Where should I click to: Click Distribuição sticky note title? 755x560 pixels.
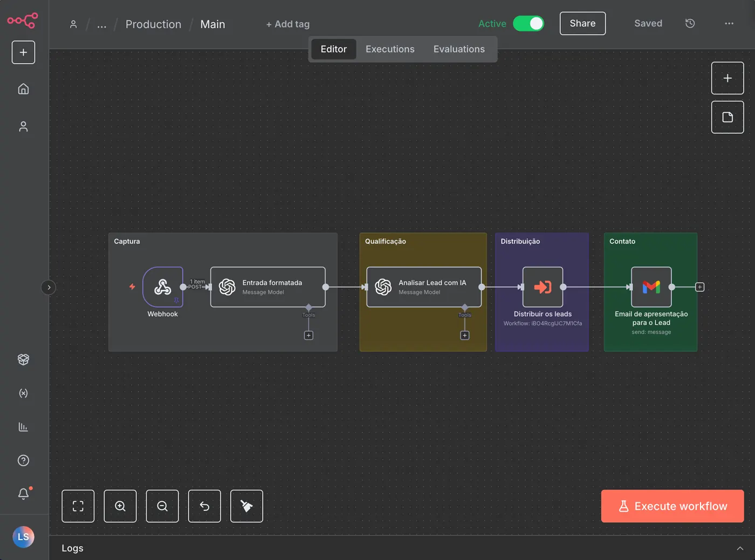point(520,242)
